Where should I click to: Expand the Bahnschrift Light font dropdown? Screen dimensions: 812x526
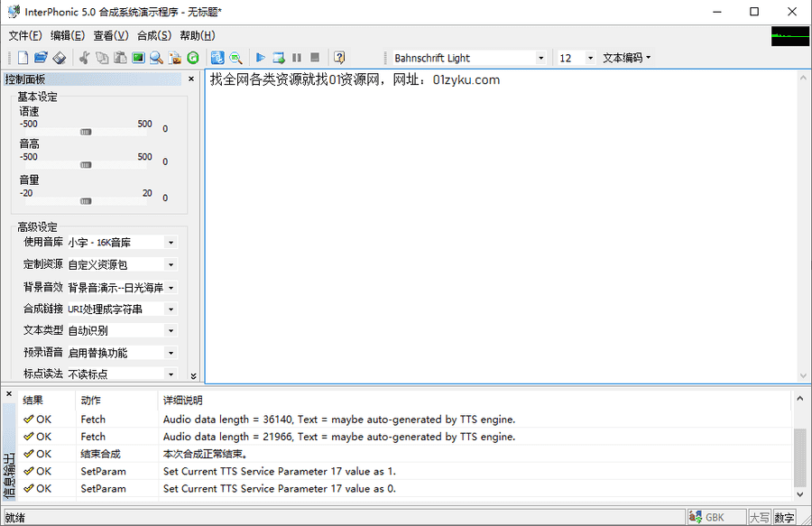click(x=540, y=58)
